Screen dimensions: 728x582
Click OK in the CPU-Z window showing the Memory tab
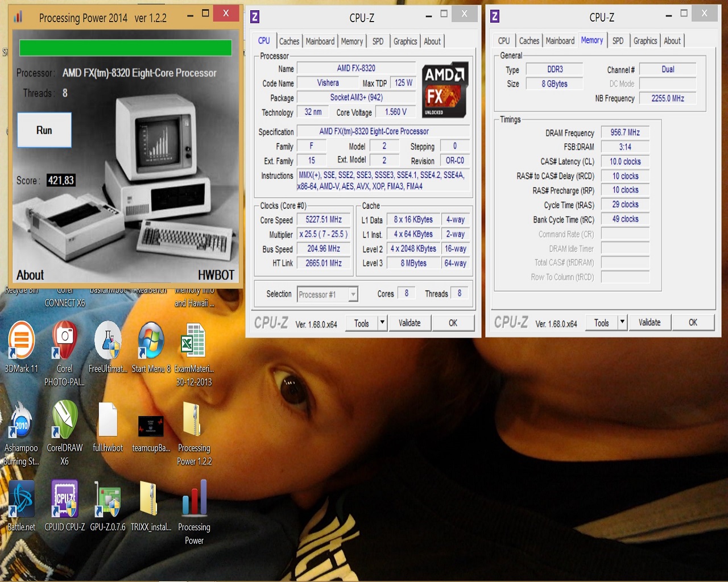(x=693, y=322)
